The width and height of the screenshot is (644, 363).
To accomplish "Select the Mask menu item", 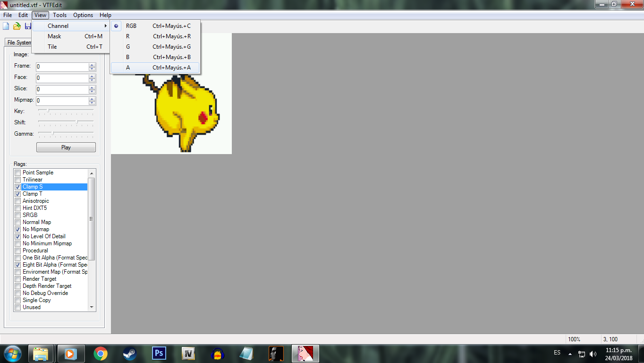I will 71,36.
